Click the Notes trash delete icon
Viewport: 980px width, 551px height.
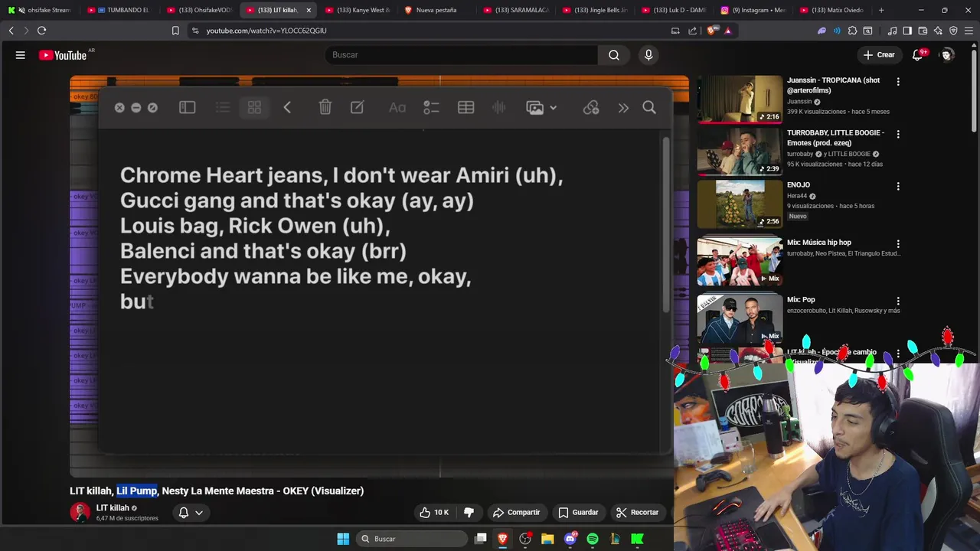point(325,107)
